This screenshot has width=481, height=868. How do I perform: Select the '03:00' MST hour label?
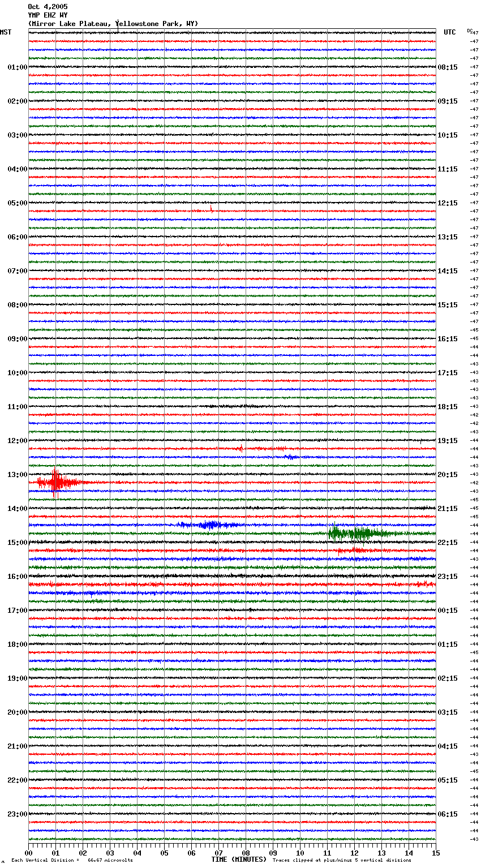[18, 135]
